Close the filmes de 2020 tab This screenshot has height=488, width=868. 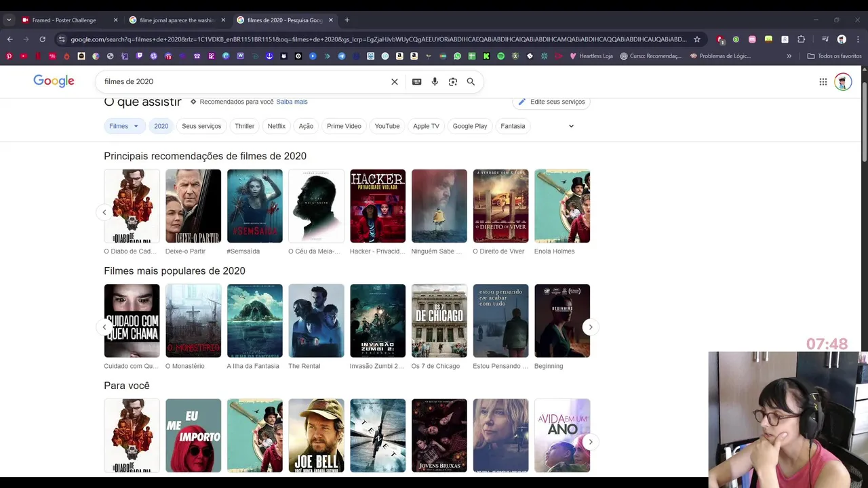[331, 20]
